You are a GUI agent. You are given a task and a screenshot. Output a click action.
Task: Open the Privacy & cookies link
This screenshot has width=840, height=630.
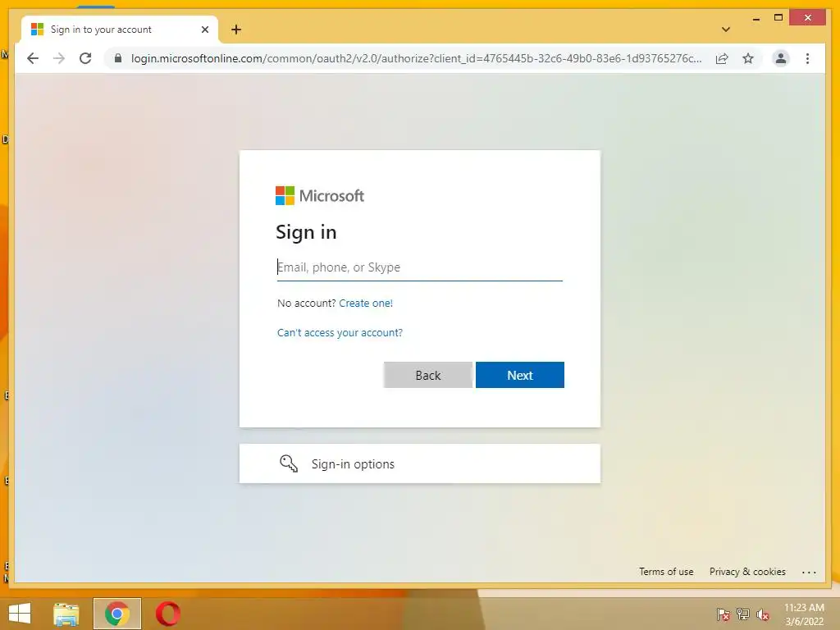point(747,572)
